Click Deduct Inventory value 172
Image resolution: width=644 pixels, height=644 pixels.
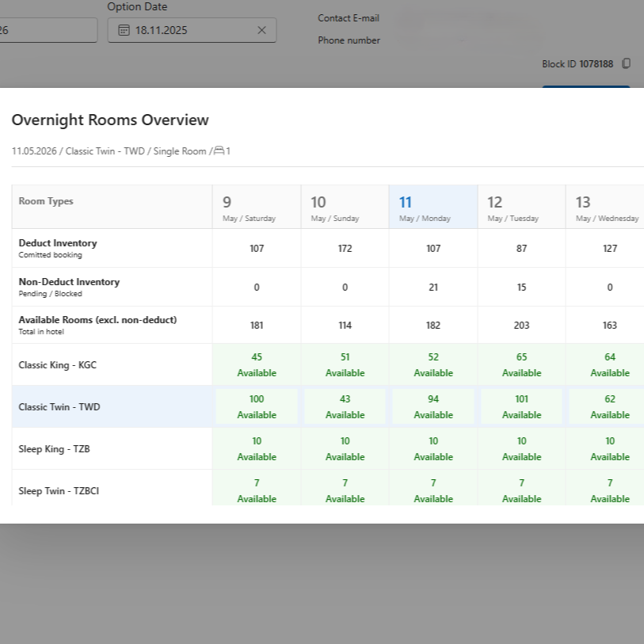point(345,249)
